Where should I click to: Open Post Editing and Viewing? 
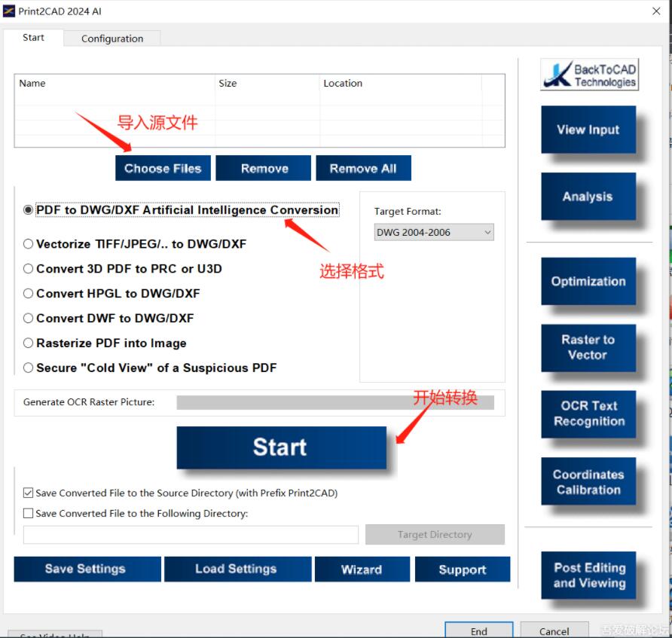pyautogui.click(x=588, y=575)
